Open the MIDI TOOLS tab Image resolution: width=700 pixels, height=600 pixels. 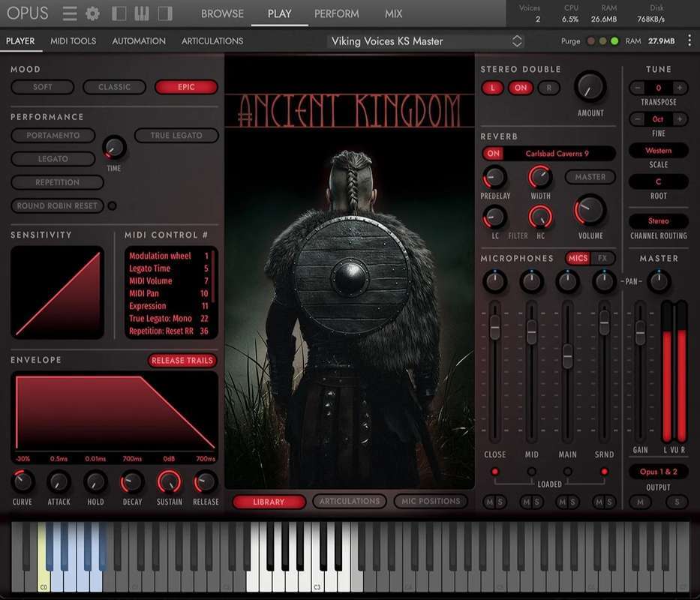click(x=73, y=41)
